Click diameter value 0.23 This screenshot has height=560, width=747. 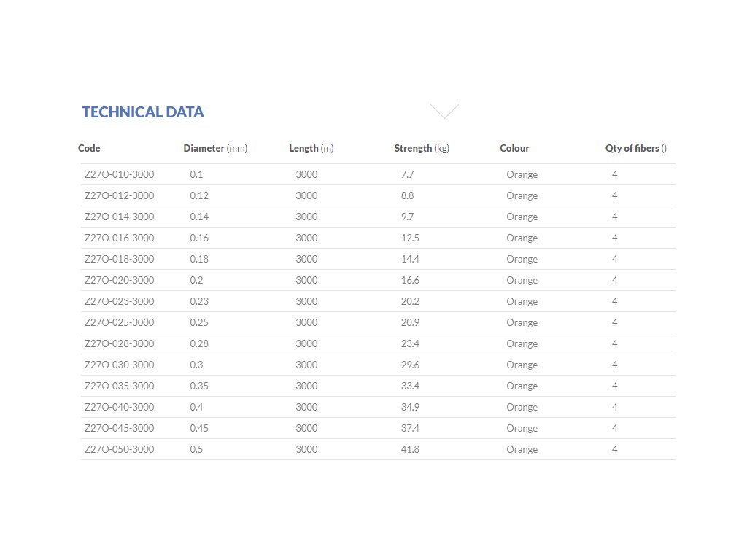(x=199, y=301)
